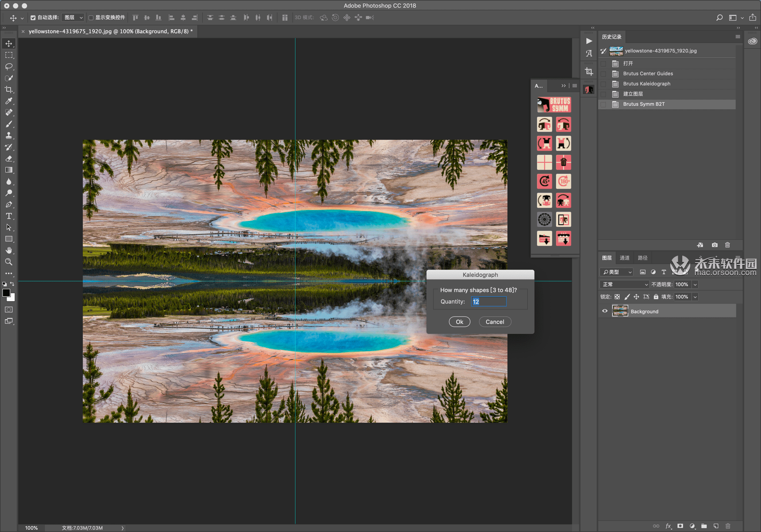This screenshot has width=761, height=532.
Task: Open the search icon in options bar
Action: pyautogui.click(x=719, y=18)
